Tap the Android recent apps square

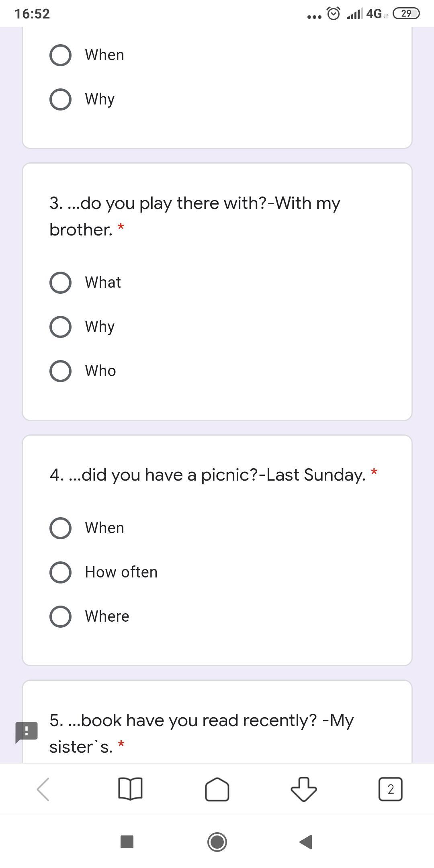(x=127, y=842)
